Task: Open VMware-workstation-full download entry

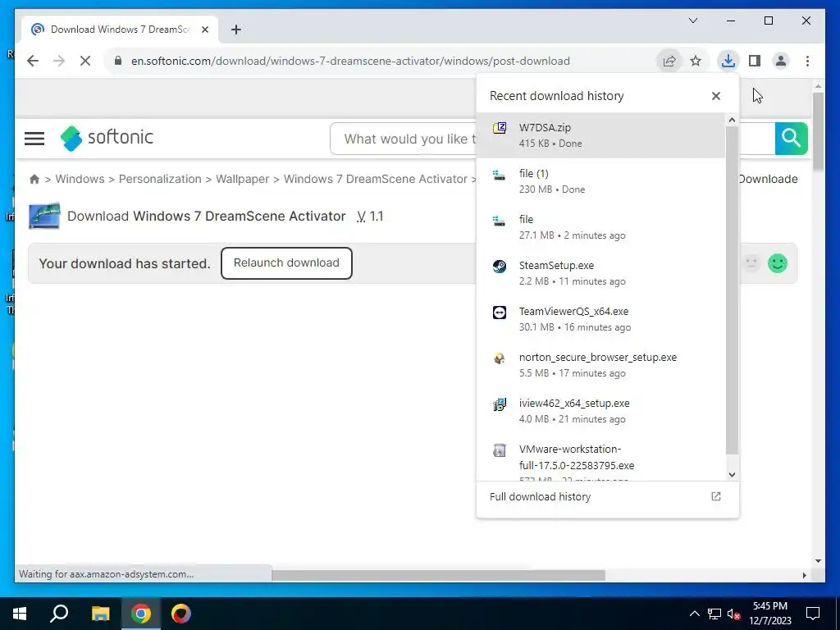Action: point(600,458)
